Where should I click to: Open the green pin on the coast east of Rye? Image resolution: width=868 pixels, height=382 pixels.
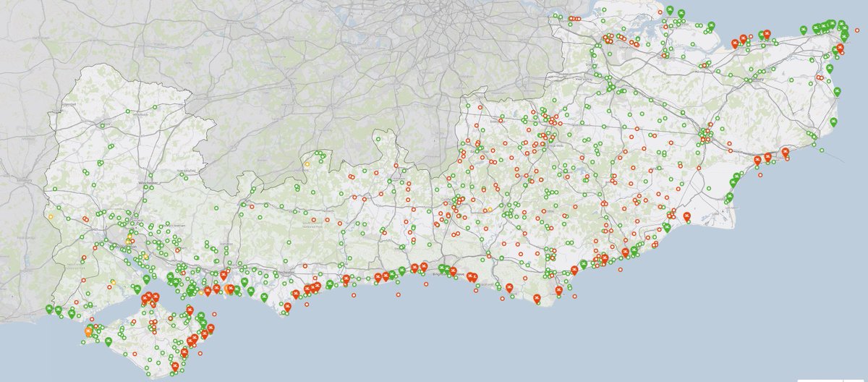click(x=667, y=226)
